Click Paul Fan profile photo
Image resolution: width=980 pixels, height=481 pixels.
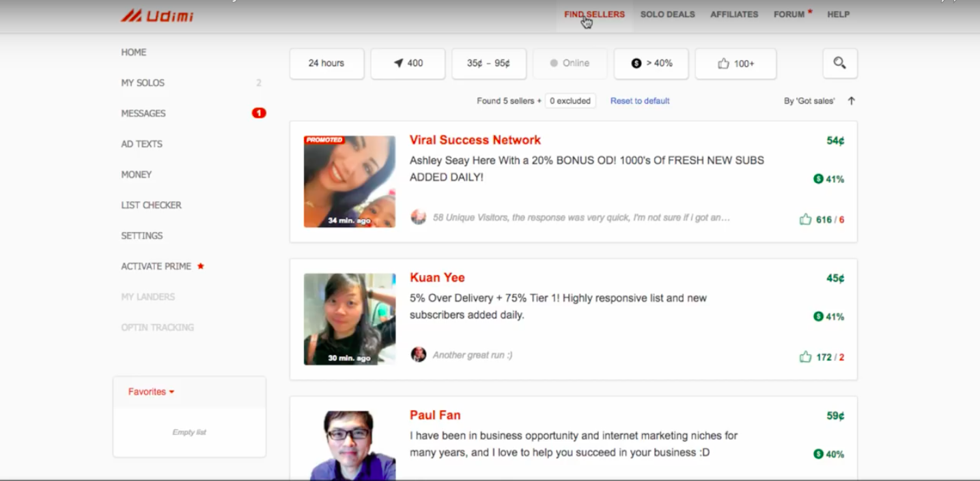pos(350,446)
